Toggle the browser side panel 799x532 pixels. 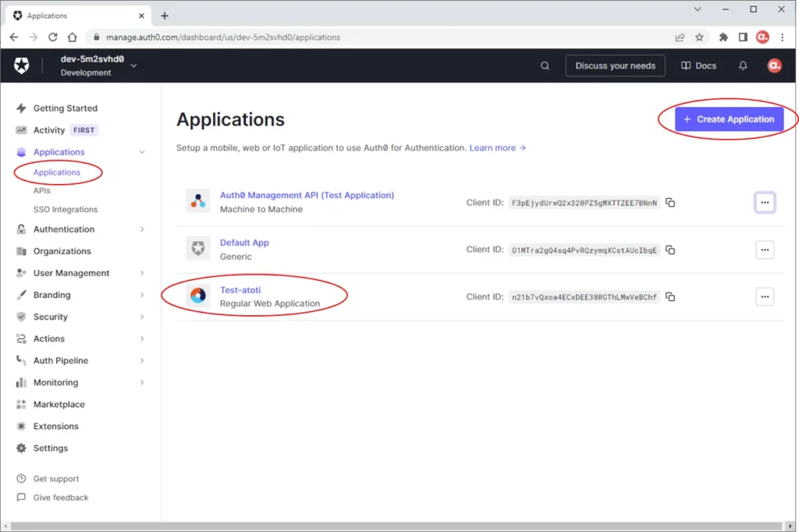tap(743, 37)
